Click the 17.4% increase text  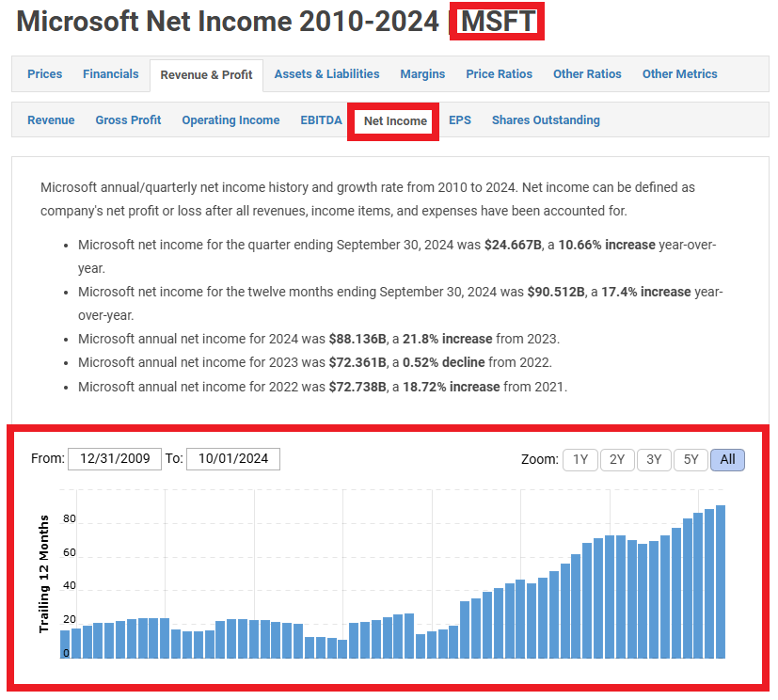(x=646, y=293)
